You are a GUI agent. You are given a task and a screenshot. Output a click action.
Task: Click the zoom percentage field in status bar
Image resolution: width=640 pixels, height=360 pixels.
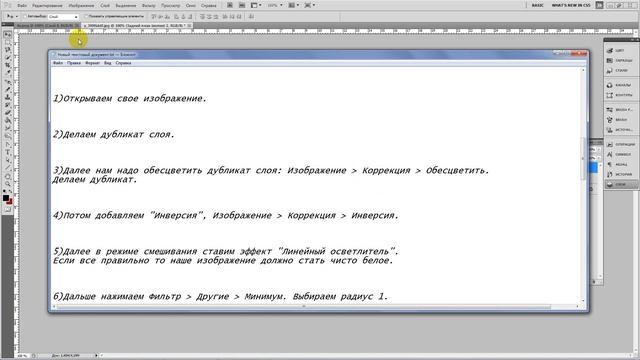click(23, 356)
